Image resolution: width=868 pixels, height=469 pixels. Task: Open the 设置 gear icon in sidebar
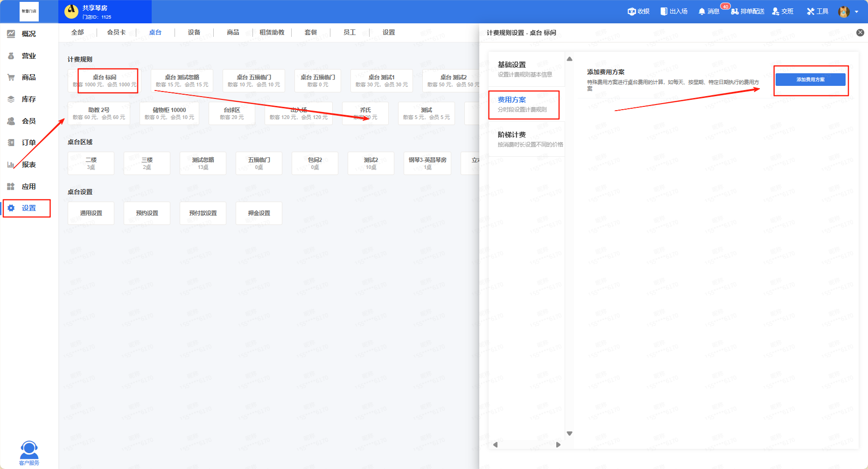click(11, 208)
